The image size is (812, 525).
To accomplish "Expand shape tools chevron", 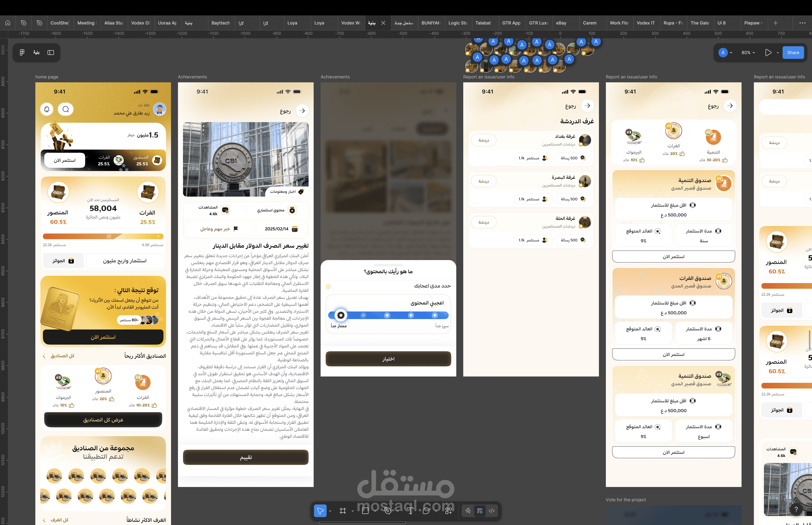I will click(375, 511).
